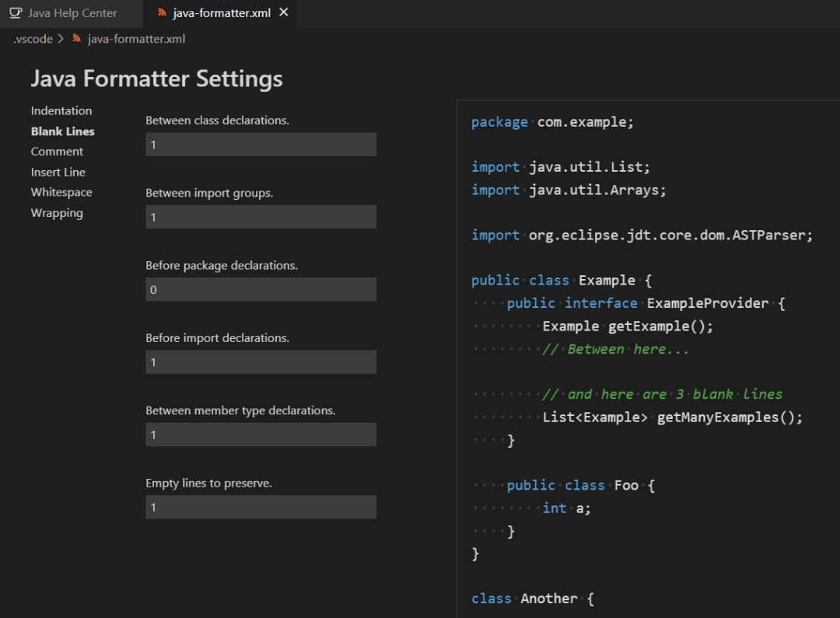Focus the 'Between member type declarations' field

coord(261,434)
